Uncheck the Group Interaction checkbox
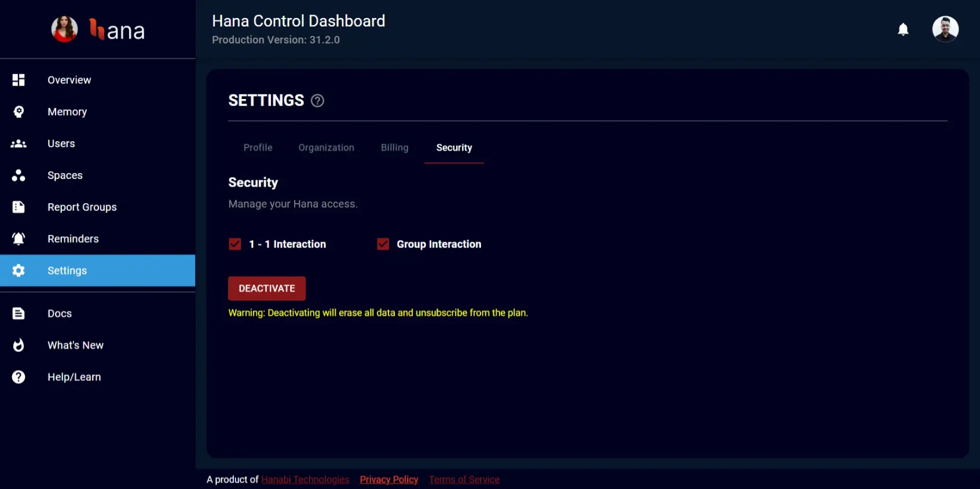Screen dimensions: 980x489 pyautogui.click(x=383, y=244)
